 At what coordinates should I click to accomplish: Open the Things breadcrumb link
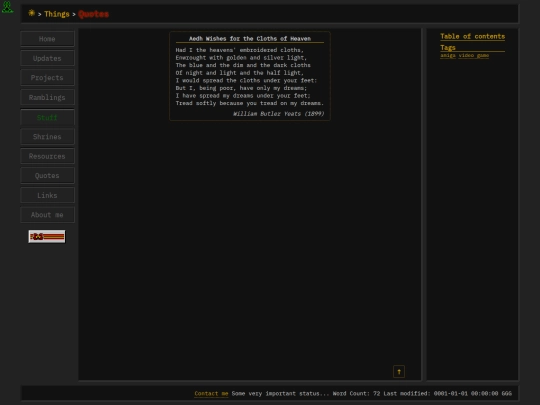(57, 14)
